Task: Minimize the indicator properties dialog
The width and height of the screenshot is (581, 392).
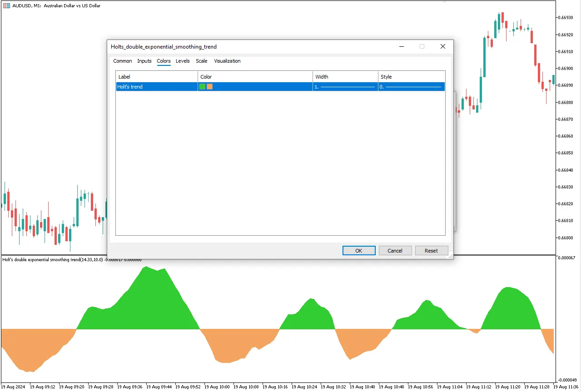Action: pos(401,46)
